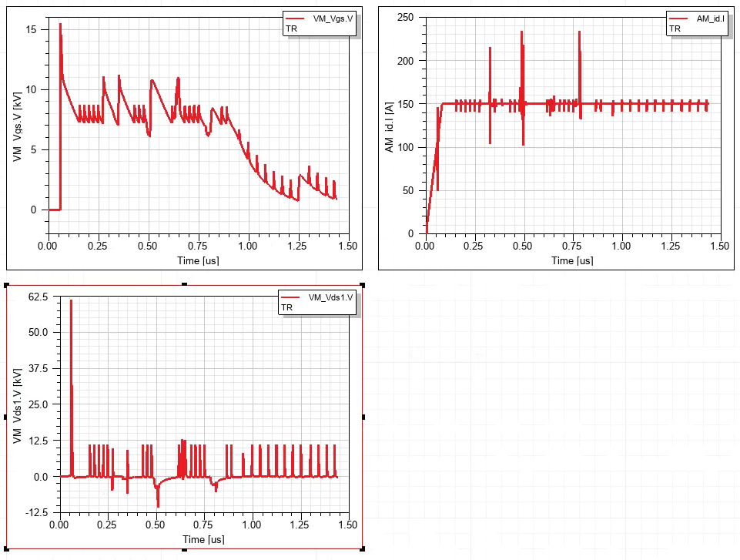Image resolution: width=740 pixels, height=560 pixels.
Task: Click the 1.50 time tick in AM_id.I plot
Action: (720, 246)
